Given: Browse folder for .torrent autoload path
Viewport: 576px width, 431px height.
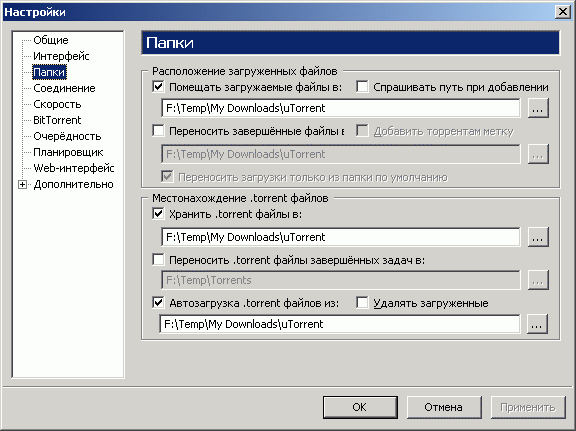Looking at the screenshot, I should 537,324.
